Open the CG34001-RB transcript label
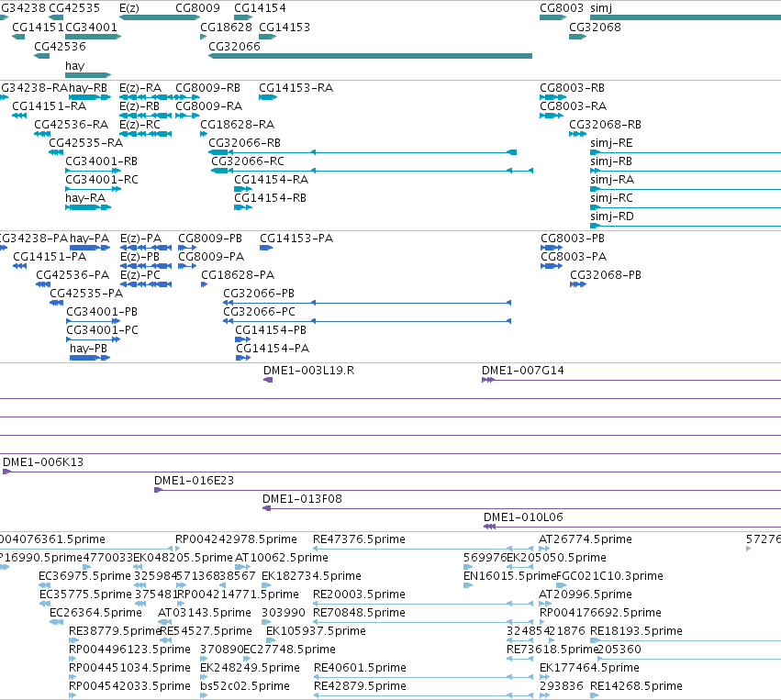Viewport: 781px width, 700px height. [101, 161]
